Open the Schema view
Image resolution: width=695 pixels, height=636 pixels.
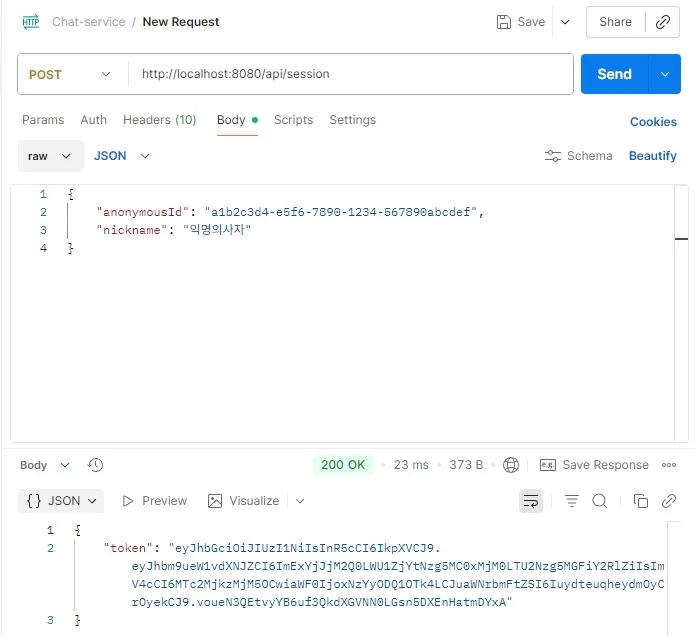[x=578, y=156]
